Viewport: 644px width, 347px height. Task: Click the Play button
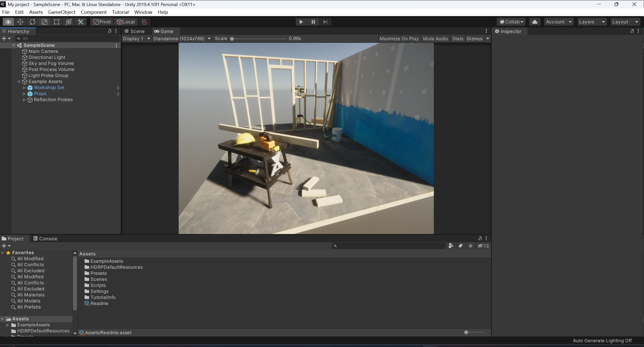click(x=301, y=22)
